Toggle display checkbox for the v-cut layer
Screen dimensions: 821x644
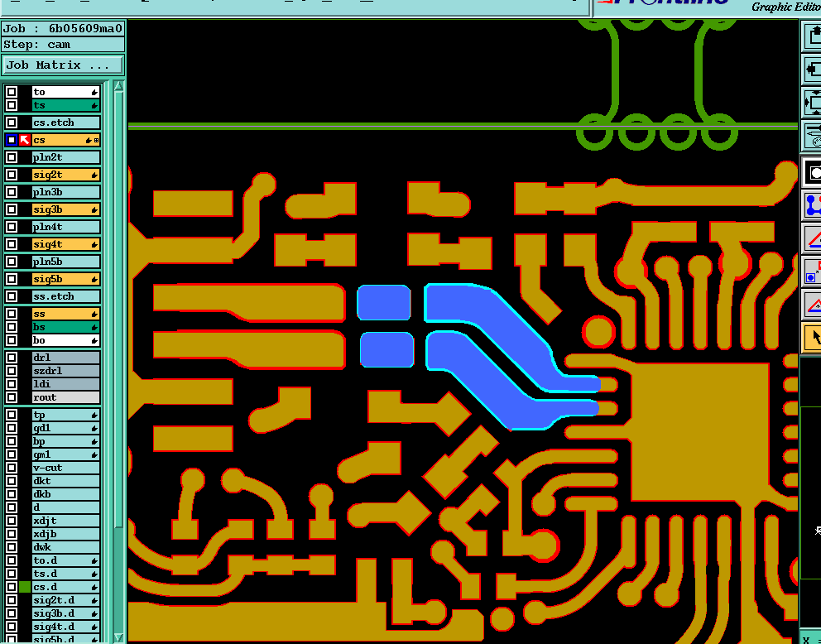[12, 468]
